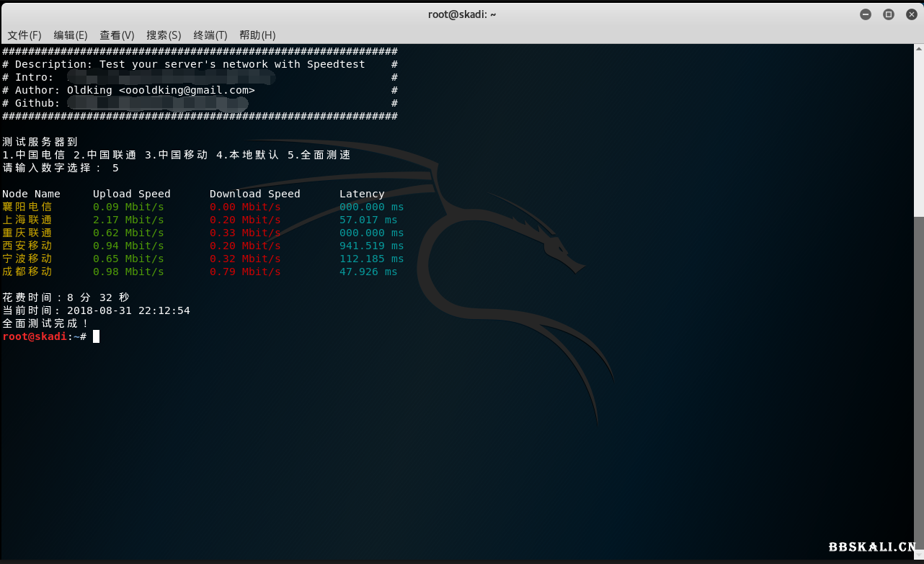This screenshot has width=924, height=564.
Task: Minimize the terminal window
Action: pyautogui.click(x=866, y=14)
